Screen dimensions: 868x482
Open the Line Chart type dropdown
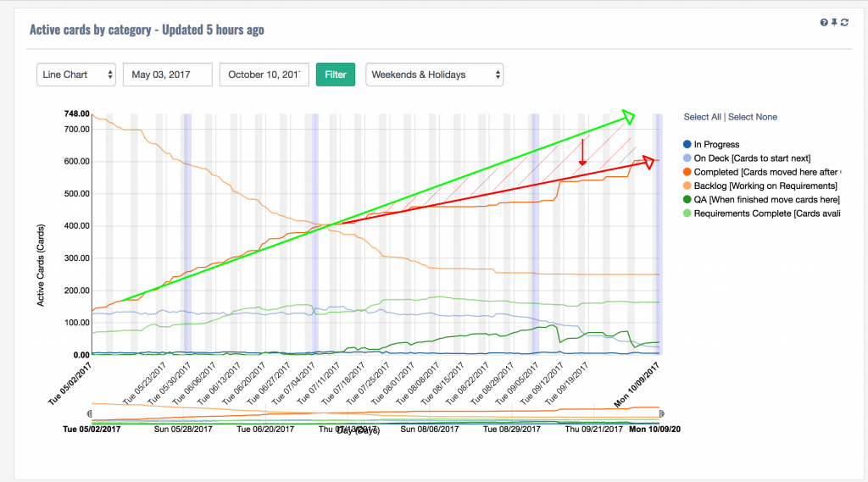pos(75,75)
